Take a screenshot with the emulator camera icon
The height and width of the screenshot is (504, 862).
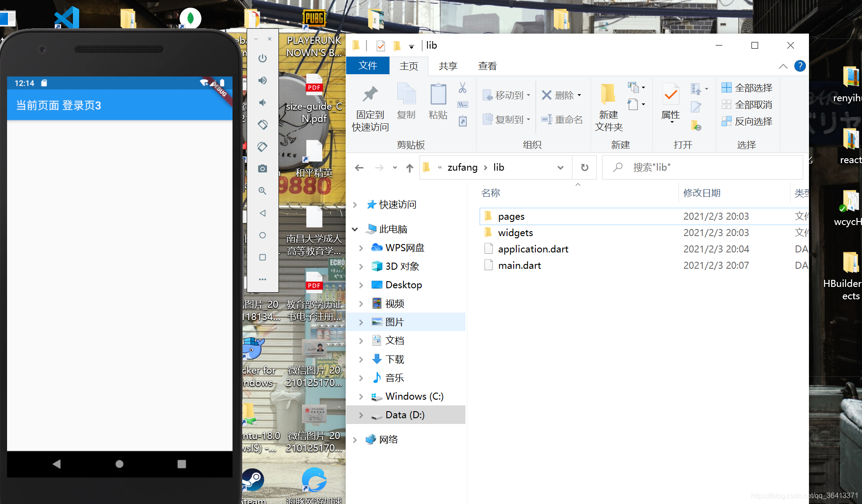263,168
